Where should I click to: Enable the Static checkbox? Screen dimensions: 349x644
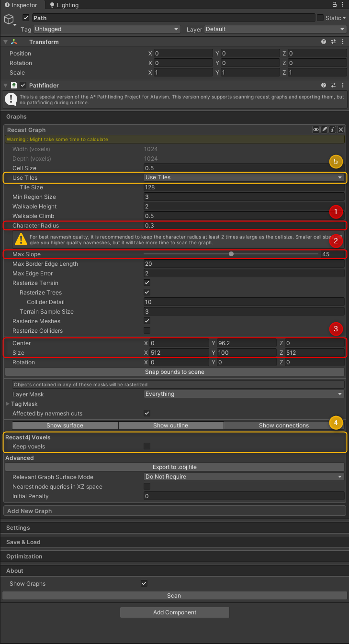point(320,18)
